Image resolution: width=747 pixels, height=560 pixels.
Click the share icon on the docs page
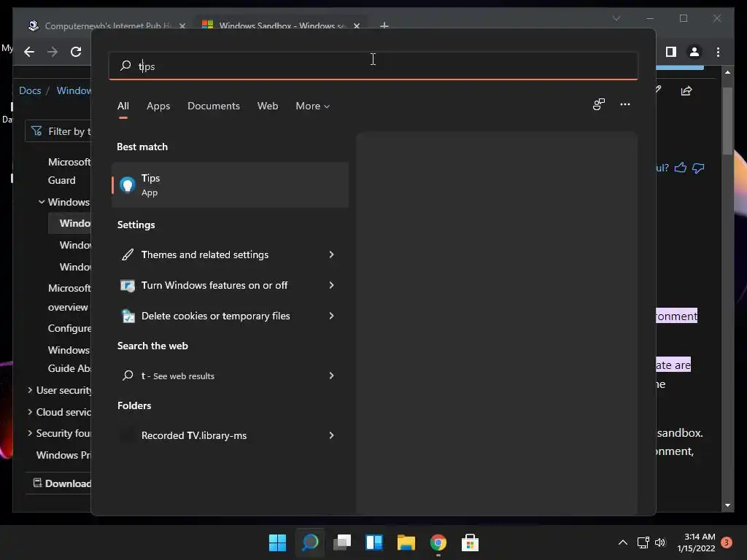686,90
